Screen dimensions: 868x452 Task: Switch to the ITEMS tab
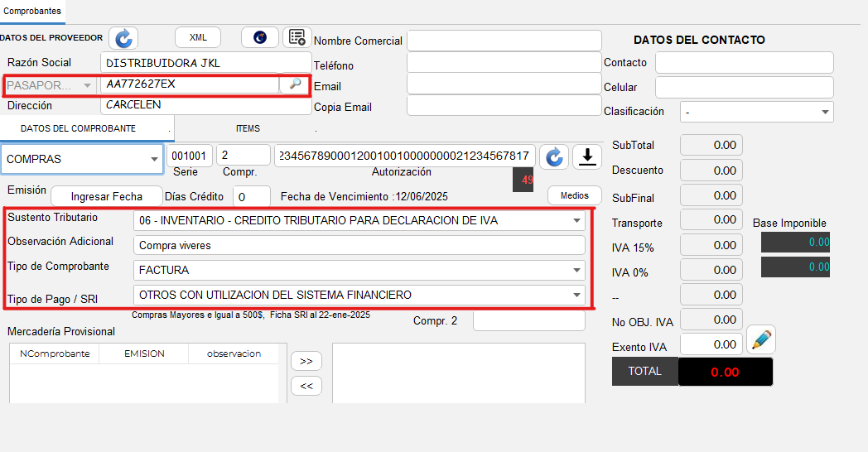247,128
